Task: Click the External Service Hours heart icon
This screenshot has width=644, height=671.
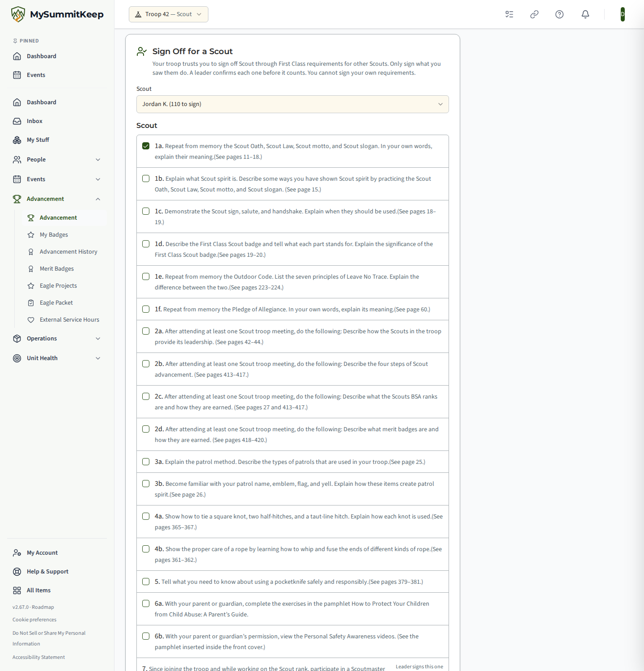Action: coord(31,320)
